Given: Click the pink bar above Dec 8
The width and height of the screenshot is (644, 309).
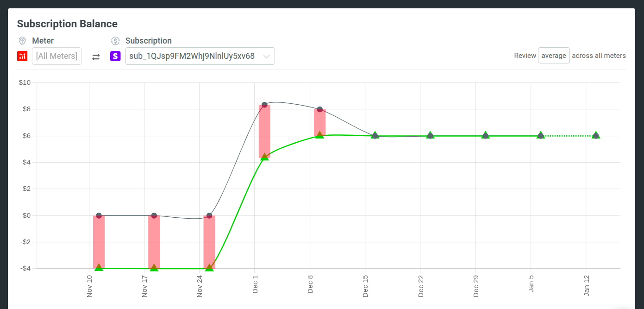Looking at the screenshot, I should (319, 120).
